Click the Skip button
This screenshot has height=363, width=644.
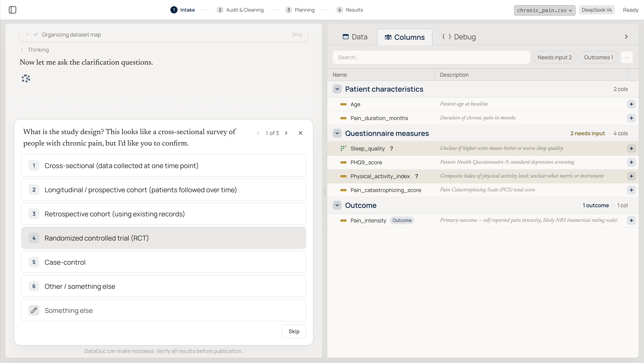pyautogui.click(x=294, y=331)
